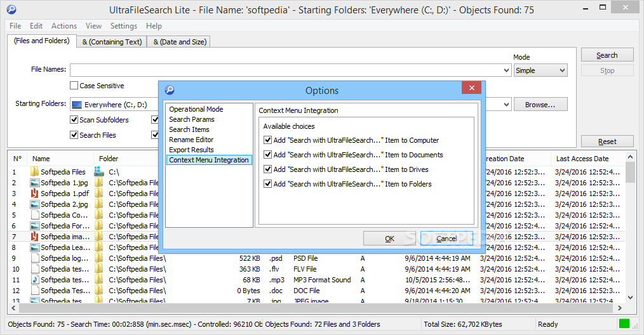Click the File Names input field

coord(286,70)
